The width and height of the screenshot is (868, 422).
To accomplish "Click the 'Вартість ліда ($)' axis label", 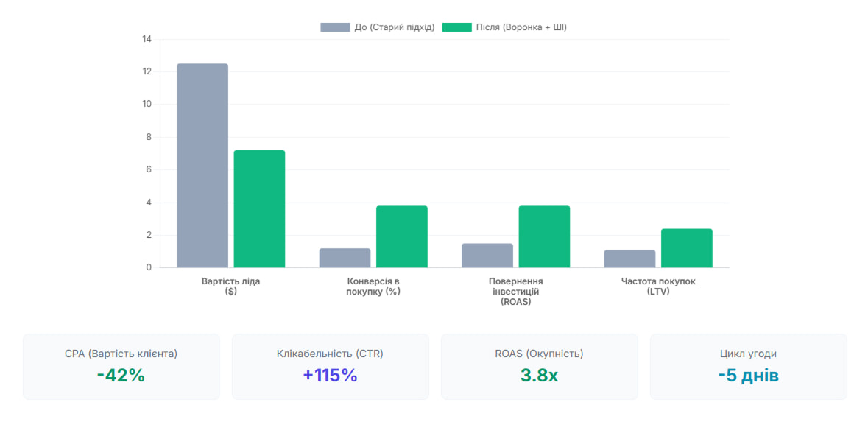I will (x=230, y=286).
